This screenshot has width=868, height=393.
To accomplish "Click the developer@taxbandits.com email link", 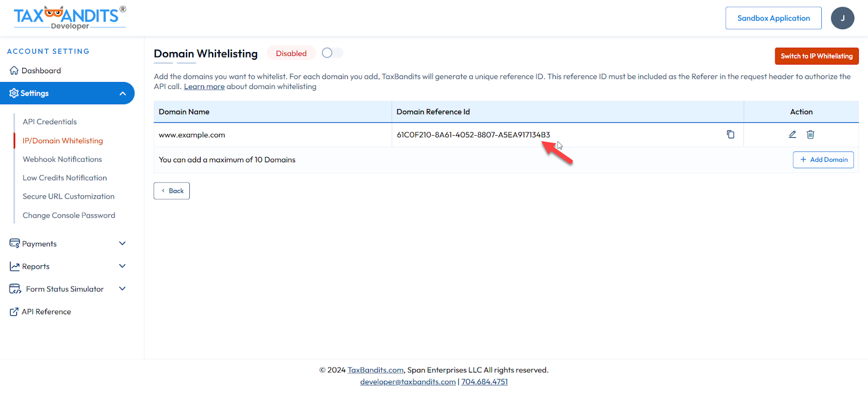I will (x=408, y=382).
